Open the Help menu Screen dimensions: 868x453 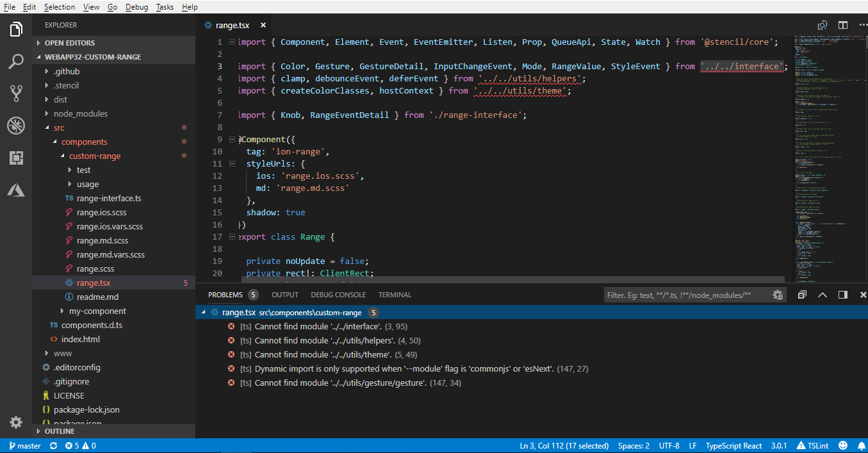coord(190,6)
